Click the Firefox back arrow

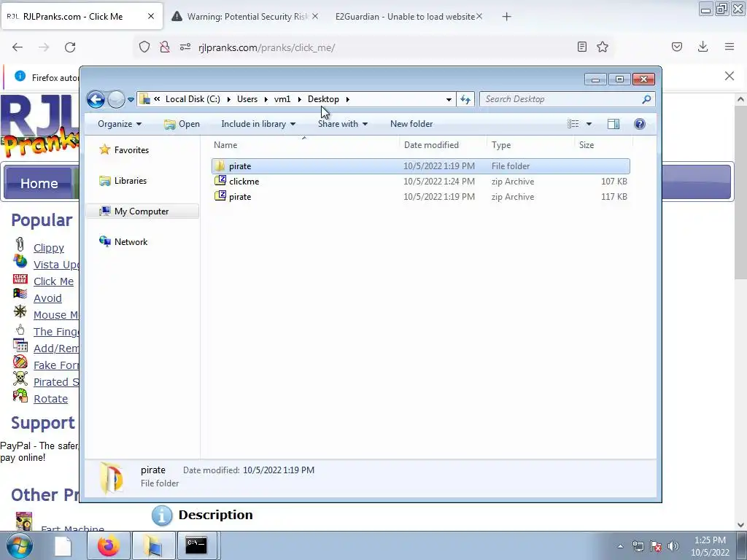[x=18, y=47]
